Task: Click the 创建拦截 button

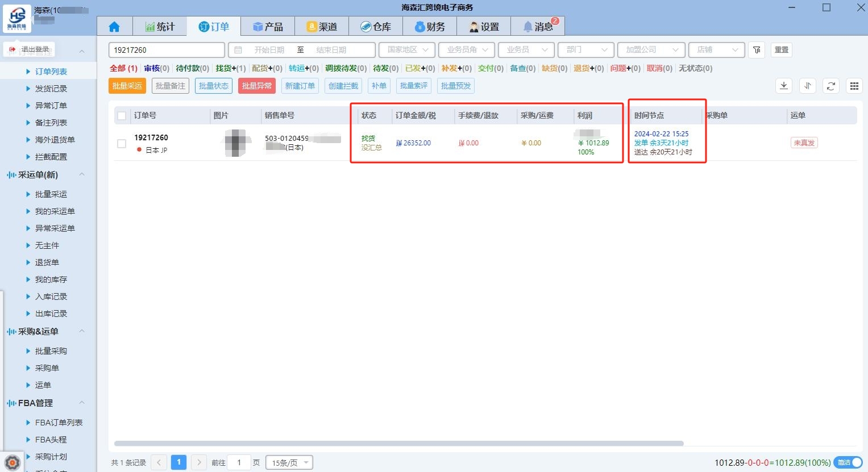Action: click(x=343, y=86)
